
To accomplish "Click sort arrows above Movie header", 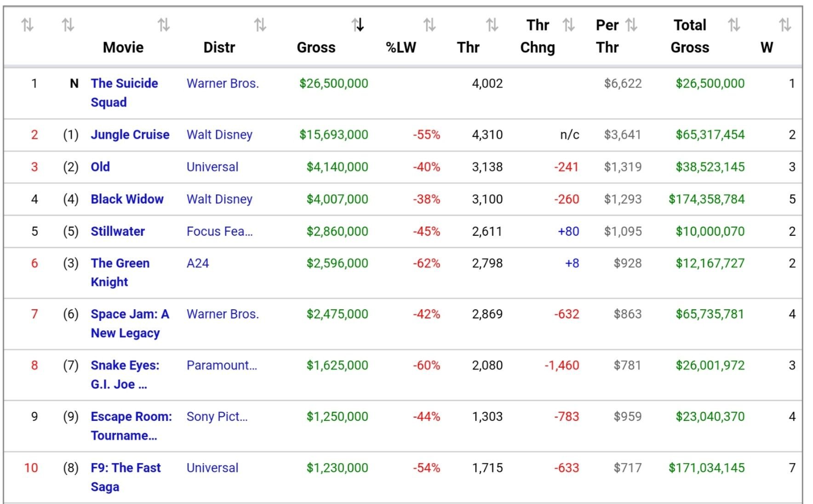I will 164,24.
